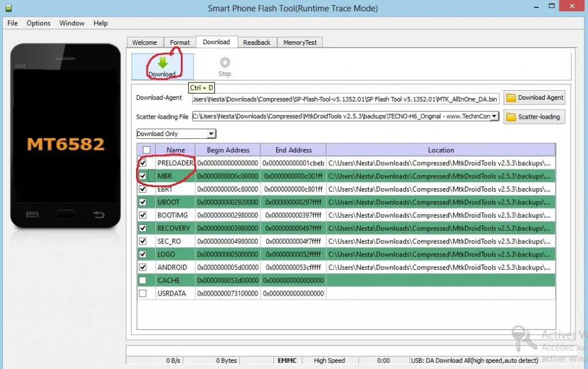
Task: Enable the CACHE partition checkbox
Action: [x=143, y=280]
